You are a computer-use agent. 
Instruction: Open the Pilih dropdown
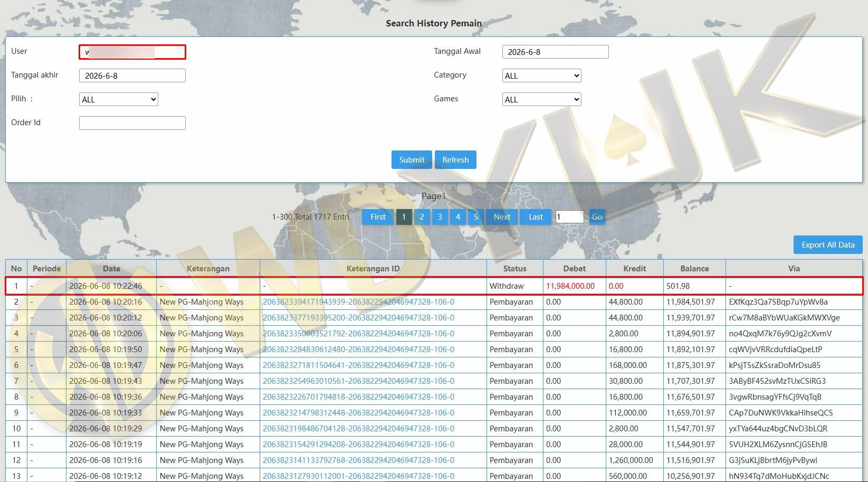click(x=119, y=99)
